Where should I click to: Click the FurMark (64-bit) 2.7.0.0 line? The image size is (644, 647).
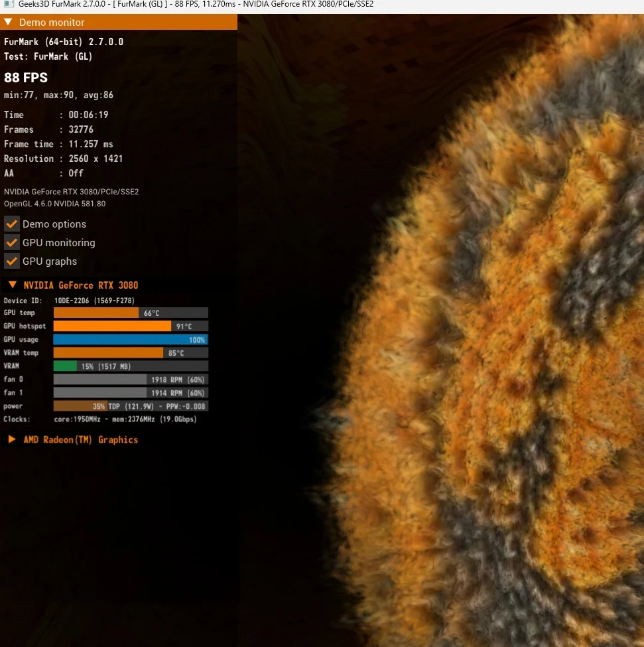click(x=64, y=42)
